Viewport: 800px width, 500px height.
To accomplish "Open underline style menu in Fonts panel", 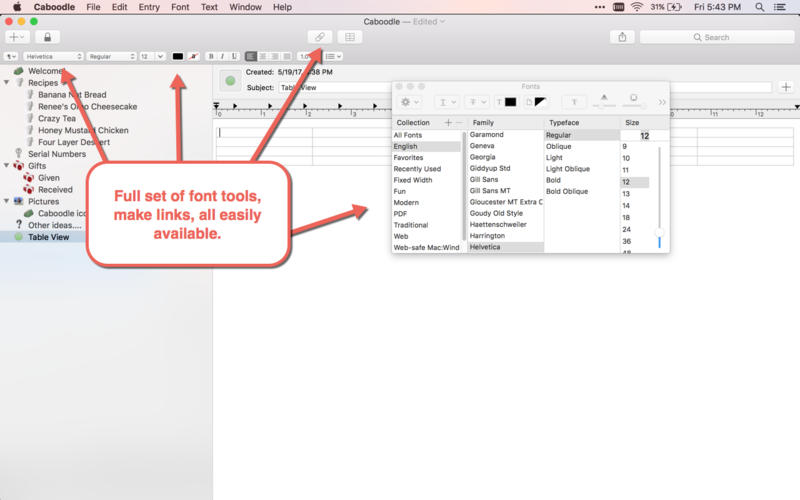I will pos(447,102).
